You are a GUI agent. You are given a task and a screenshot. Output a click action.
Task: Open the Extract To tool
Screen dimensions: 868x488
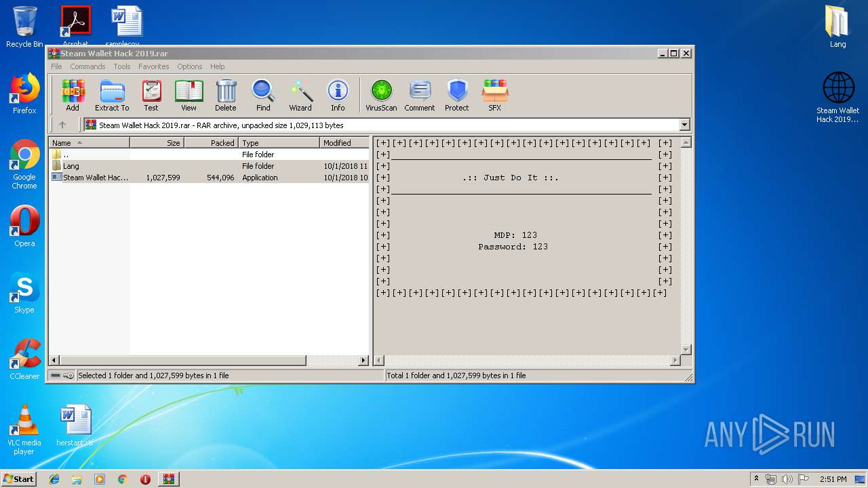pyautogui.click(x=112, y=95)
